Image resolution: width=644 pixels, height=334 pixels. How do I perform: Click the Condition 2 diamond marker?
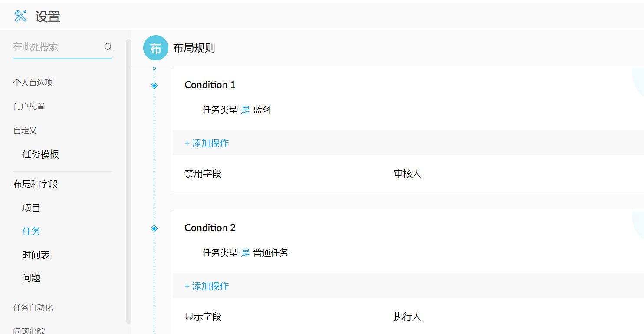pyautogui.click(x=154, y=228)
